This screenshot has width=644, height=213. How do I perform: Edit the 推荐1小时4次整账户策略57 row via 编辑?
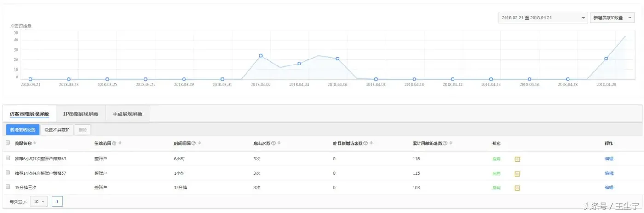(x=609, y=173)
